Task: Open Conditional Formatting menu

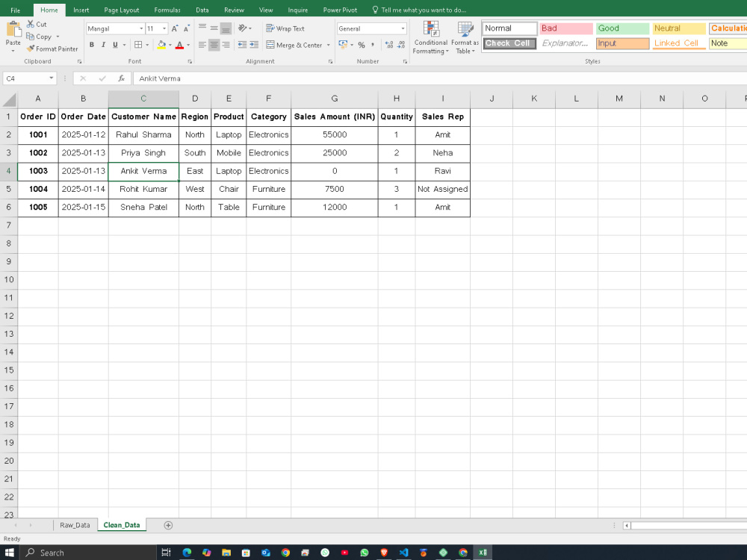Action: coord(431,37)
